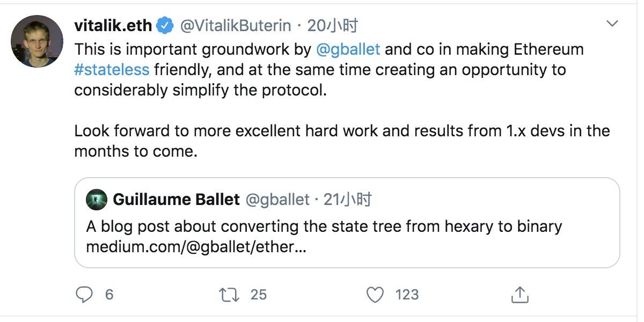Click the @VitalikButerin handle
Screen dimensions: 644x322
[235, 25]
